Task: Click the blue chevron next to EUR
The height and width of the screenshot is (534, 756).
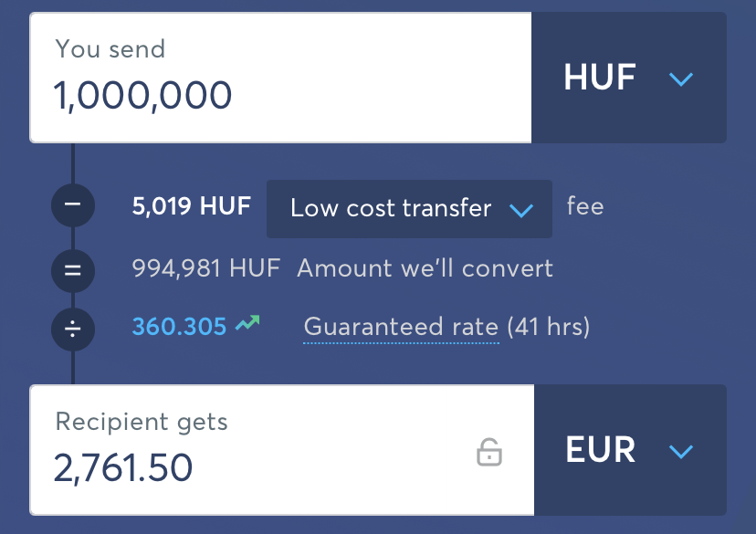Action: 681,451
